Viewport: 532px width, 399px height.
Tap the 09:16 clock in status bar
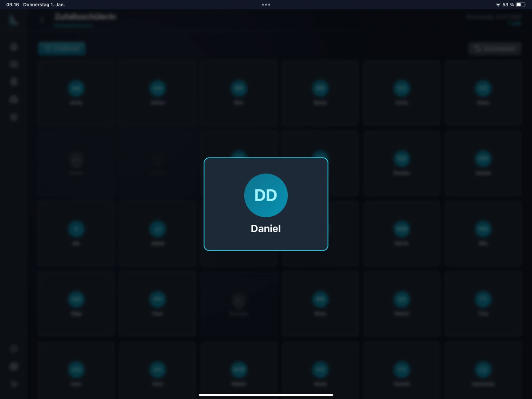[x=12, y=4]
